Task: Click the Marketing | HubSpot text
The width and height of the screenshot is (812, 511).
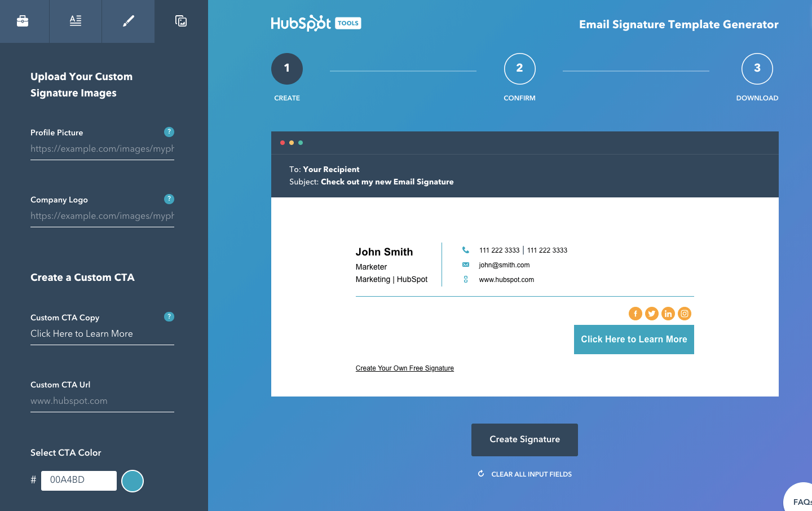Action: click(391, 279)
